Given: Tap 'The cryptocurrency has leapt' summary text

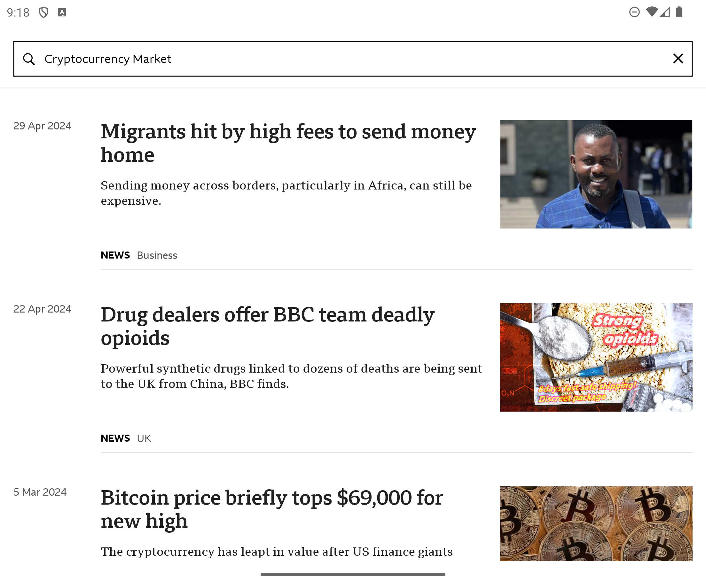Looking at the screenshot, I should click(x=277, y=551).
